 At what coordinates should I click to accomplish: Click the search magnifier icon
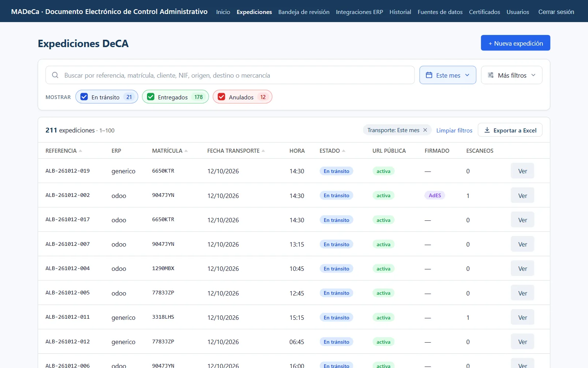(x=55, y=75)
